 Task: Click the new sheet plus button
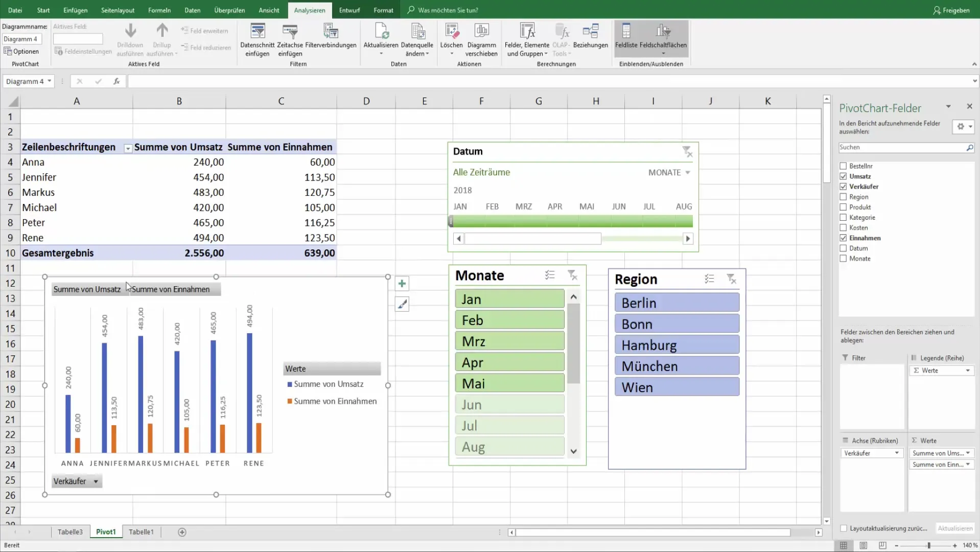coord(182,532)
